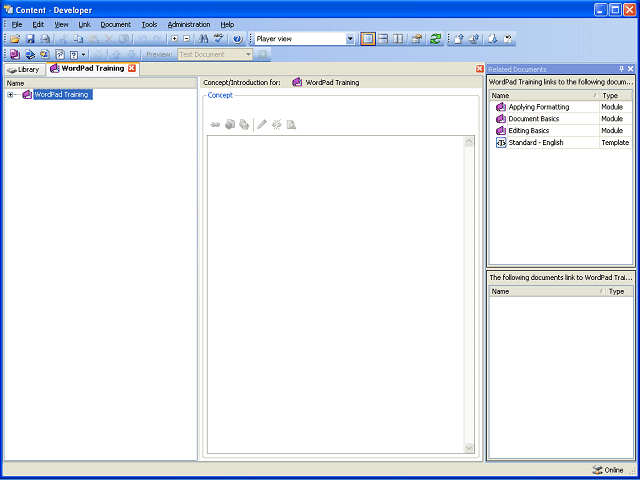Select Standard - English template row
Image resolution: width=640 pixels, height=480 pixels.
click(561, 142)
